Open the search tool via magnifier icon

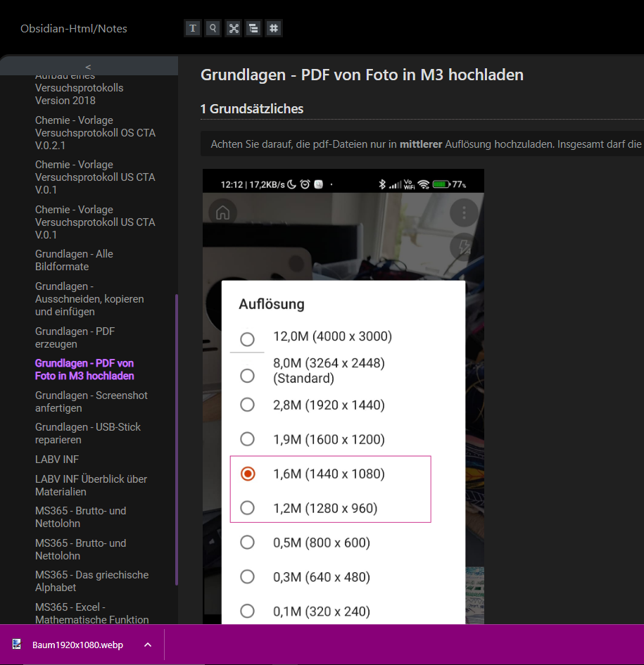213,28
